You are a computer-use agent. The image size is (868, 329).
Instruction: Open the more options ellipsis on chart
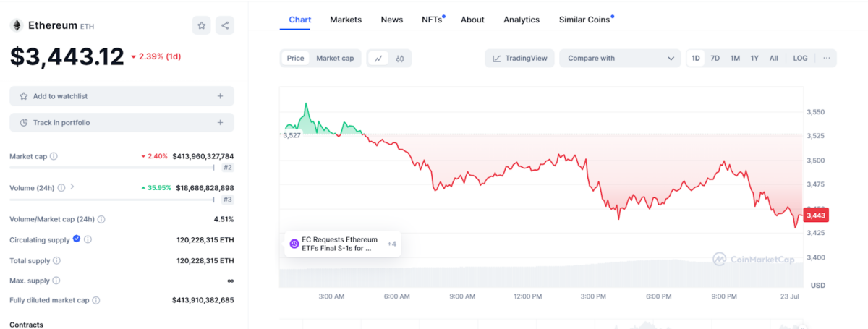tap(826, 58)
